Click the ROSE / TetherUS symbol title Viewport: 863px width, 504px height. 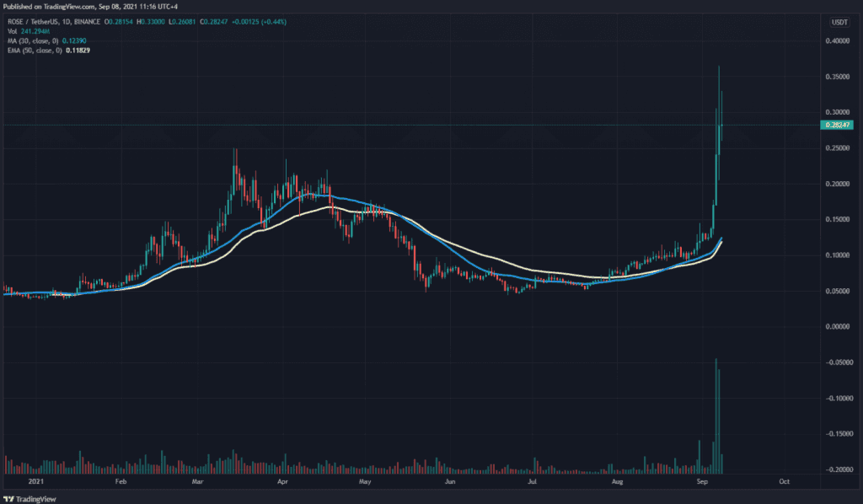34,22
